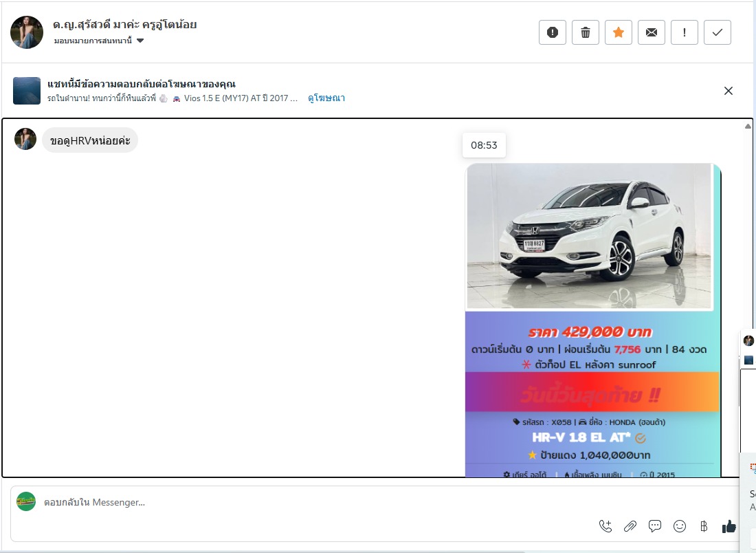Click the page avatar beside reply box
The width and height of the screenshot is (756, 553).
click(26, 501)
